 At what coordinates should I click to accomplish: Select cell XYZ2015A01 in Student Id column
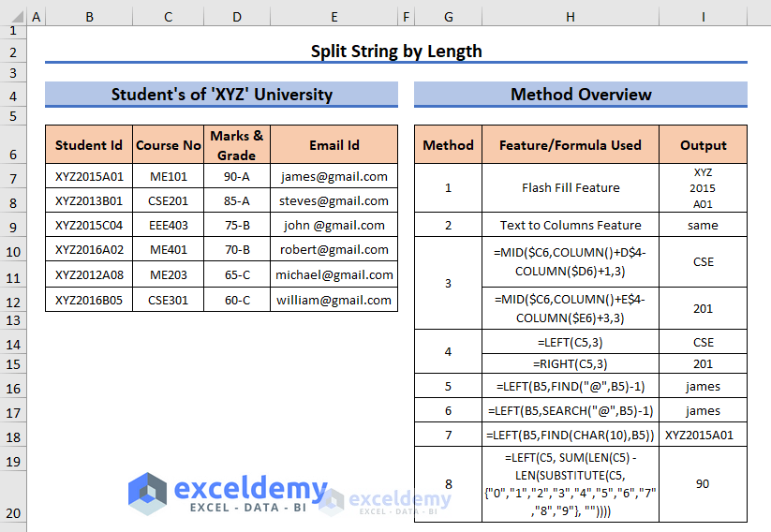tap(89, 176)
